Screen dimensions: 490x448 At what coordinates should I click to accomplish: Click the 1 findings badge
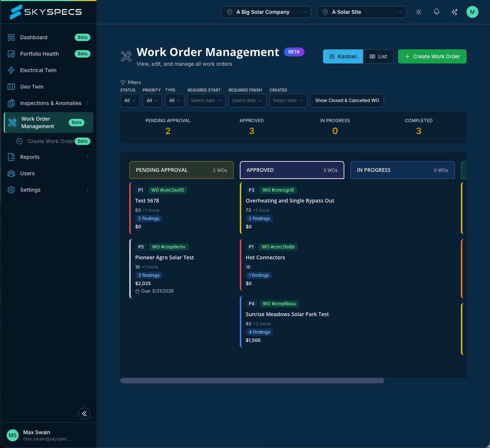coord(259,275)
